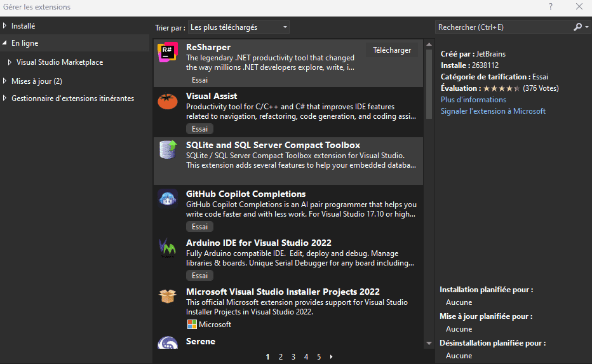Open the help question mark

551,6
